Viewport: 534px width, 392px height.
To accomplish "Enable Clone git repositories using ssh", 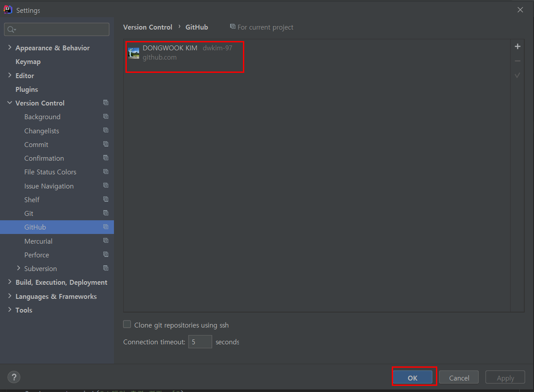I will click(x=127, y=324).
